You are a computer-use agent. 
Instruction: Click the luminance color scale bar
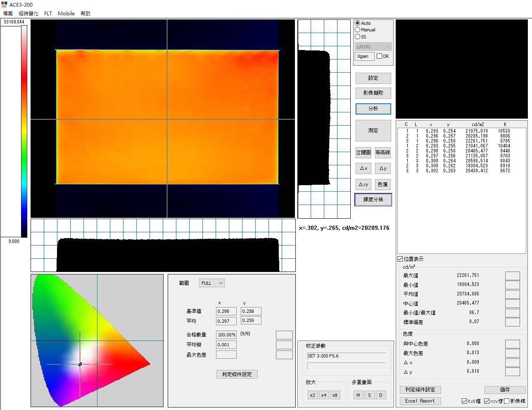[x=24, y=131]
